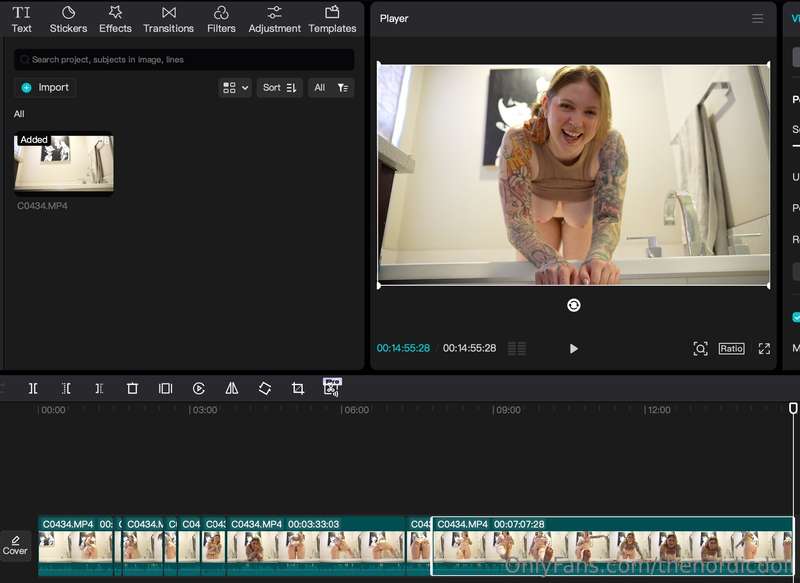This screenshot has height=583, width=800.
Task: Click the Delete left split icon
Action: [x=66, y=389]
